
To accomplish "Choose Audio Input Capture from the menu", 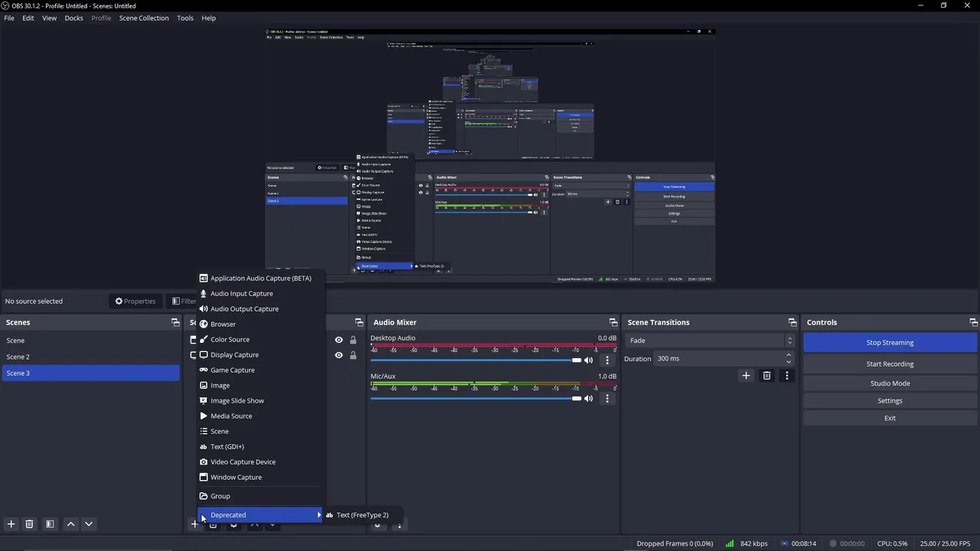I will [260, 294].
